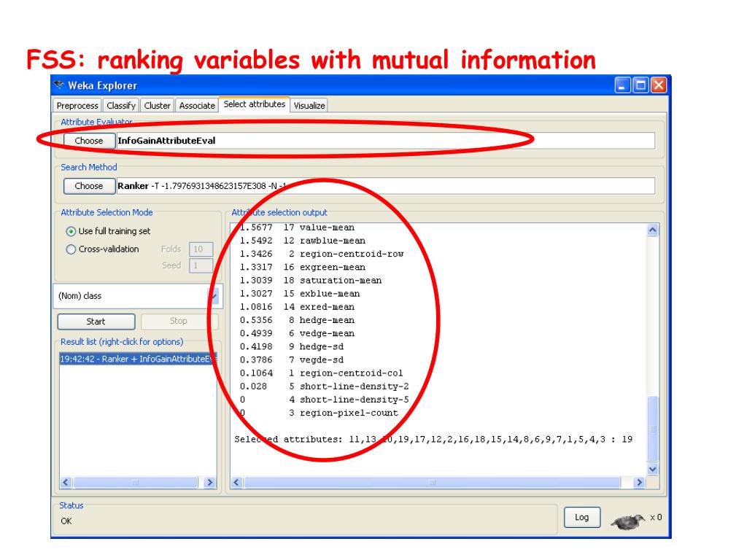Click the region-centroid-row output line
747x560 pixels.
[x=322, y=254]
